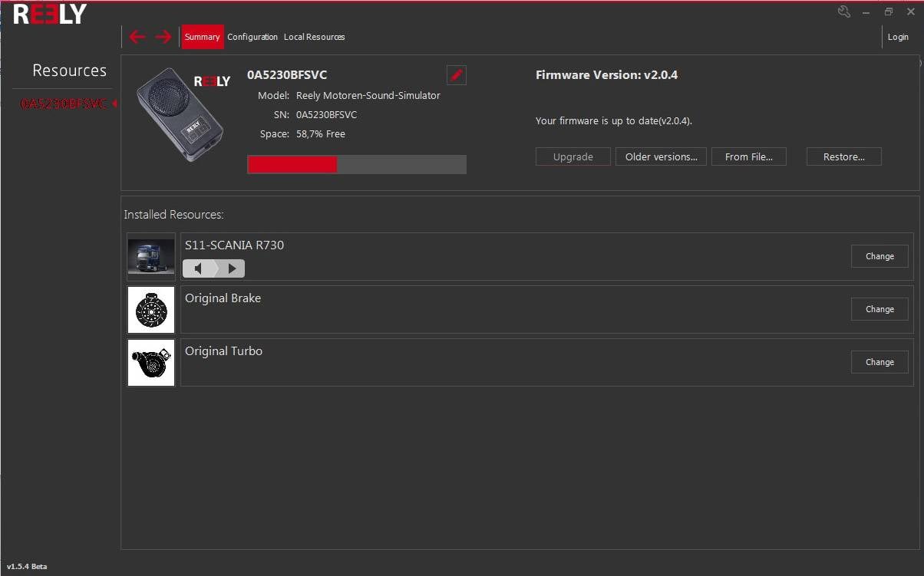Open the settings wrench in the titlebar
Image resolution: width=924 pixels, height=576 pixels.
click(x=844, y=12)
